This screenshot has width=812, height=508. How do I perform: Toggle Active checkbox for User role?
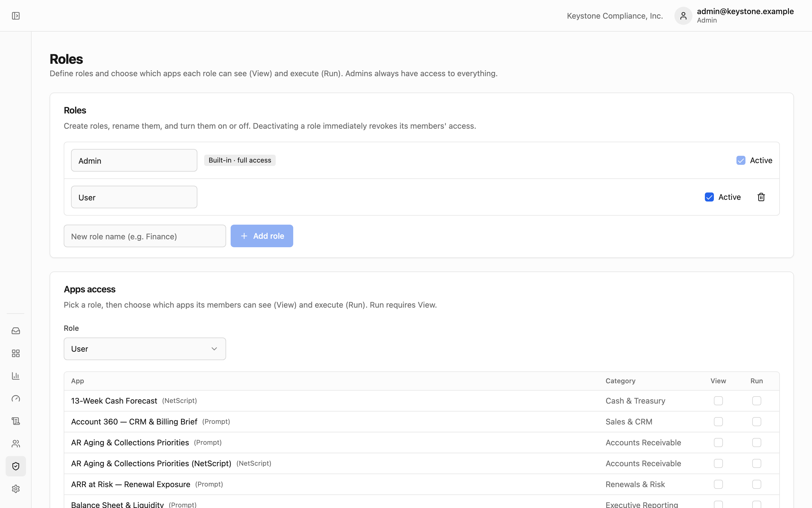point(709,197)
